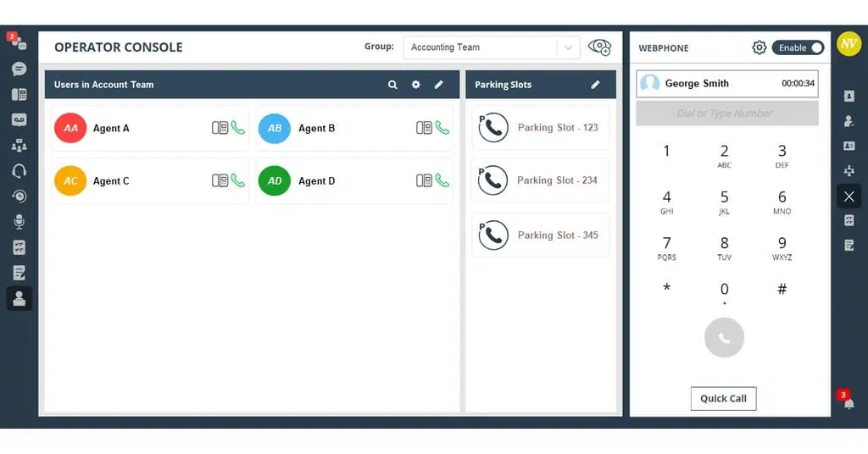Close the webphone panel via X icon
868x454 pixels.
pos(849,197)
